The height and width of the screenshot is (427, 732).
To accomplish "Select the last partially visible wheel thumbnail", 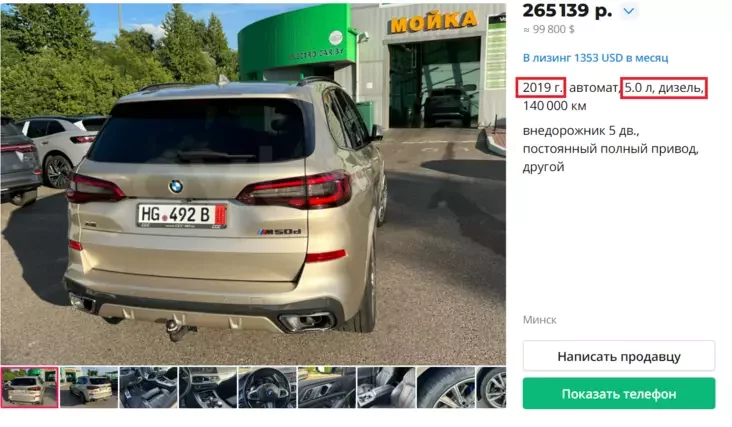I will pos(491,387).
